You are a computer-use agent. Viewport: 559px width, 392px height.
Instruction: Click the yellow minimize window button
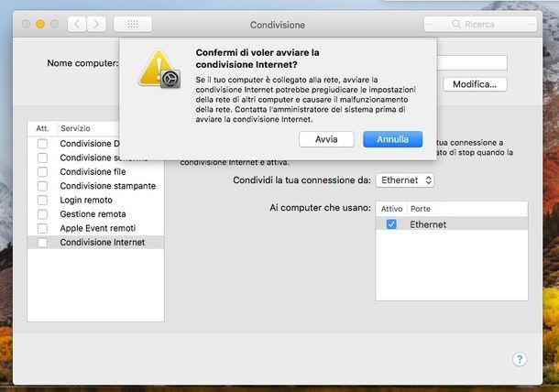coord(40,24)
